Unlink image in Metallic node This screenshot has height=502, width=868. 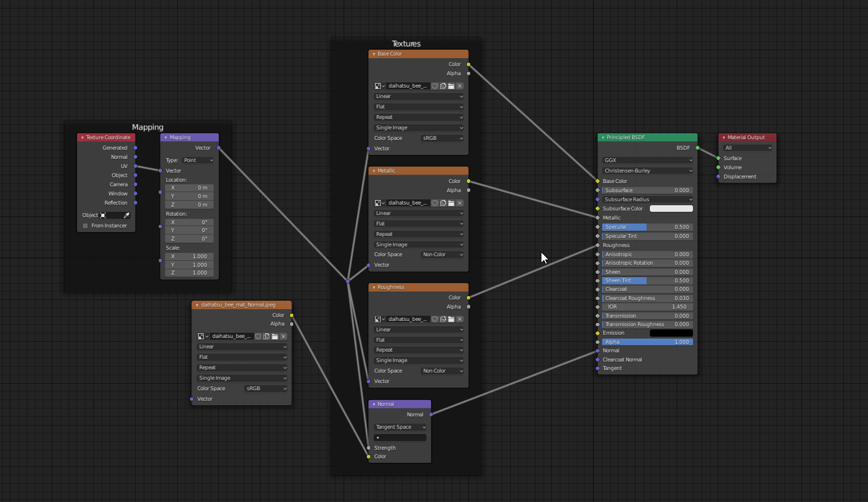click(460, 203)
